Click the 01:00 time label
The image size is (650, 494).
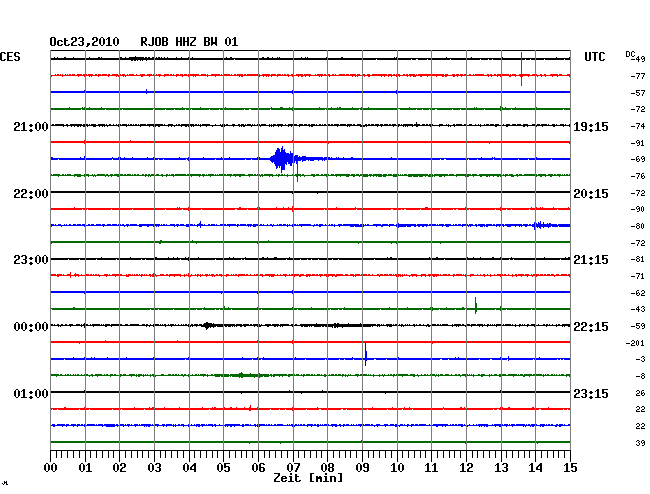31,393
